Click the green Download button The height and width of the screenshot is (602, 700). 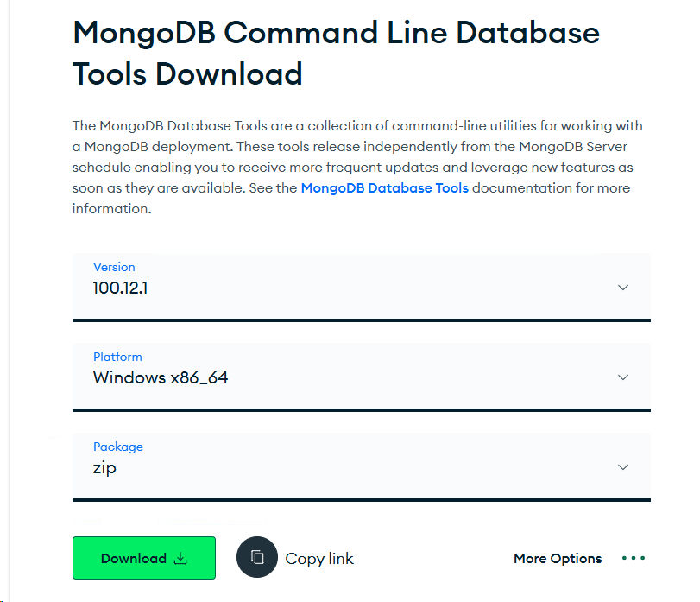pyautogui.click(x=144, y=558)
